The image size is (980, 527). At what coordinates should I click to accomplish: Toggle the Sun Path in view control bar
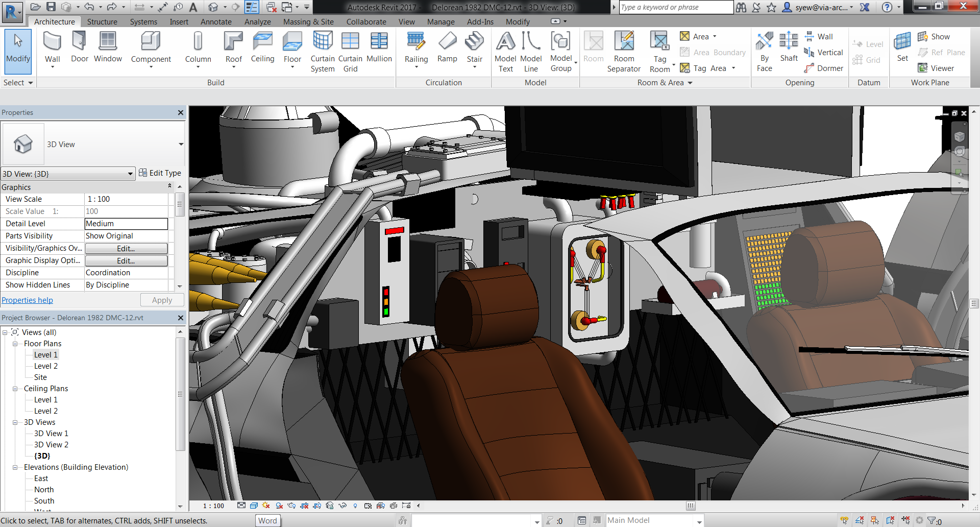[x=266, y=506]
